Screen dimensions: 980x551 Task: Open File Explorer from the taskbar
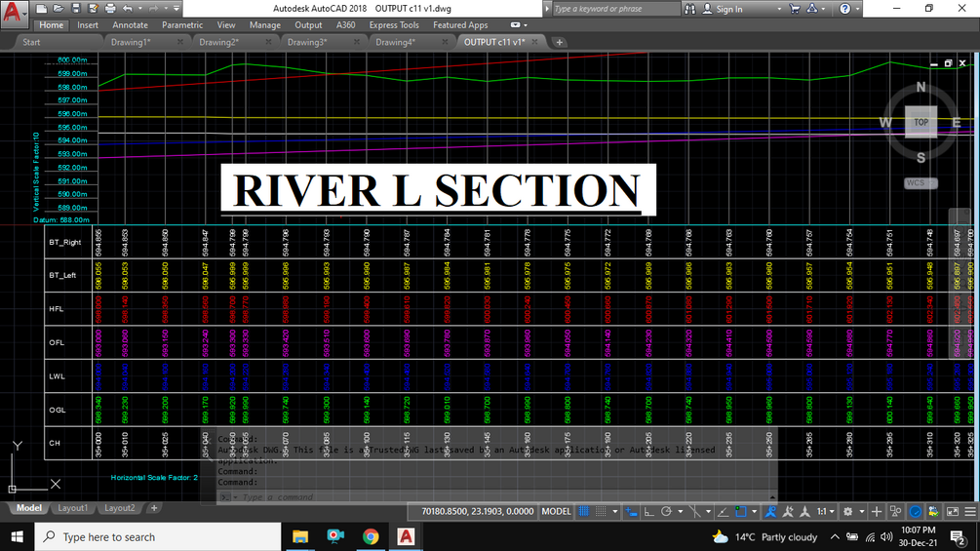[300, 536]
